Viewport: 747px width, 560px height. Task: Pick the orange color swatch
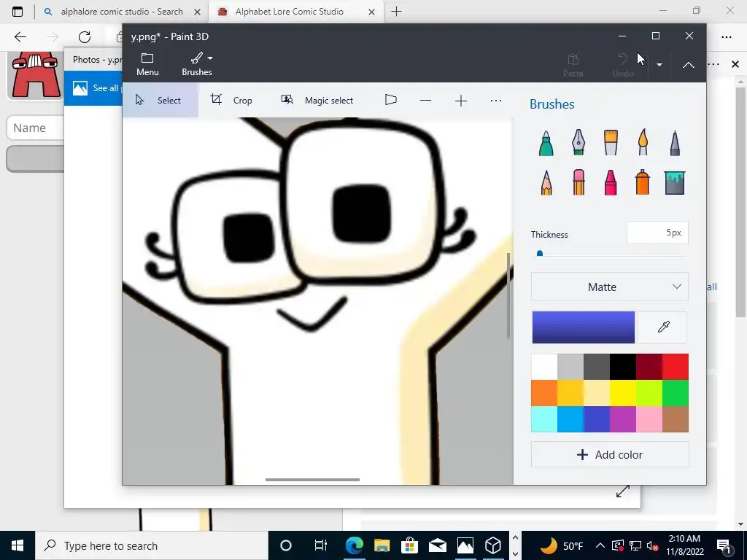point(544,393)
